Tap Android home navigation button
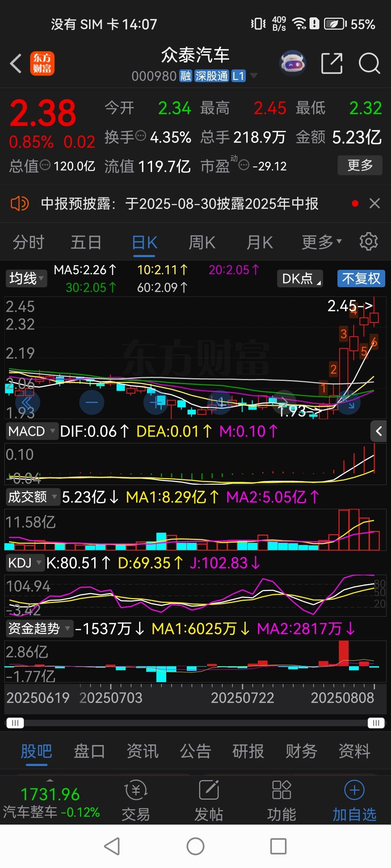This screenshot has width=391, height=868. (195, 846)
